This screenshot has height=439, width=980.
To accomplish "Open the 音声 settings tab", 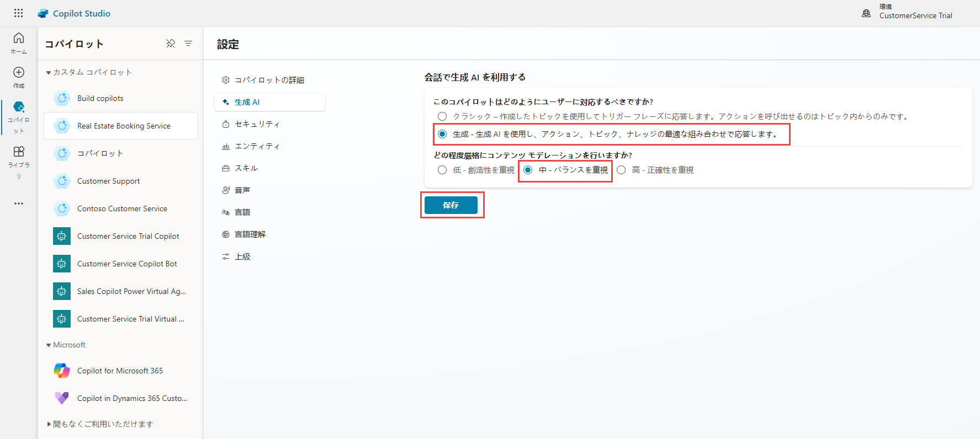I will (270, 190).
